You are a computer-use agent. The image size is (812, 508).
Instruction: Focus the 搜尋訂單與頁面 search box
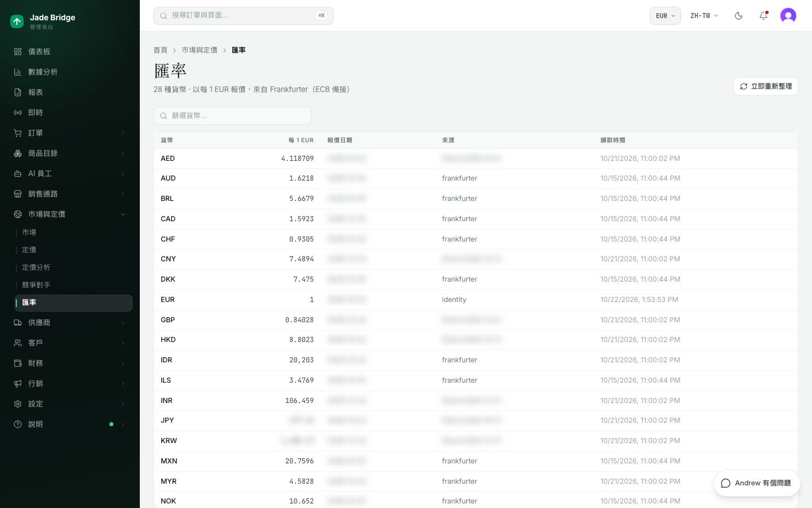click(x=244, y=16)
